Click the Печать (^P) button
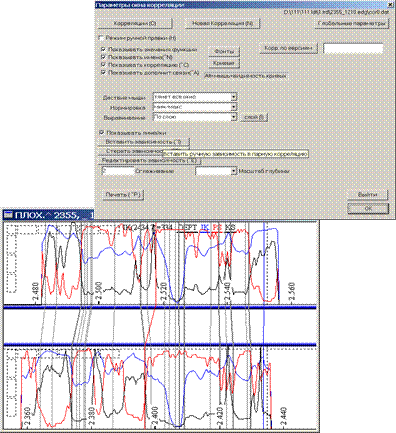 click(124, 195)
